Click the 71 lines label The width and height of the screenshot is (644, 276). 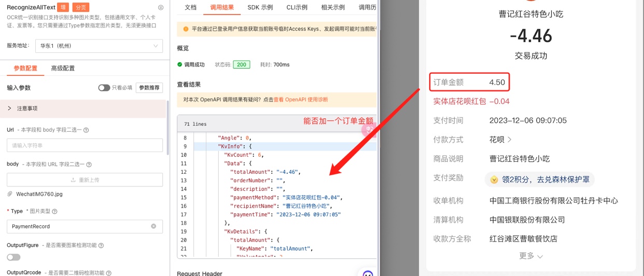195,125
